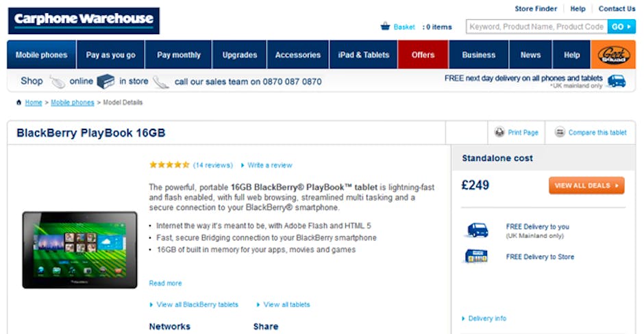The width and height of the screenshot is (644, 334).
Task: Open the shopping basket icon
Action: click(x=385, y=27)
